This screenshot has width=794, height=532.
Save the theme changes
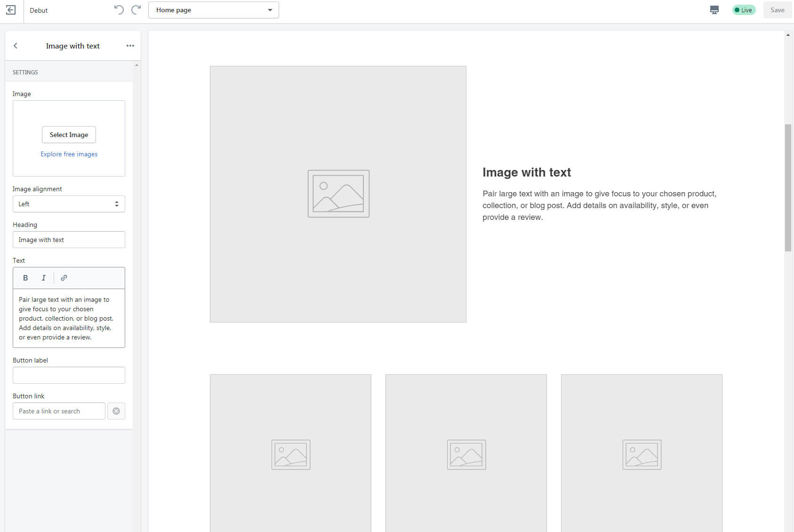point(777,9)
